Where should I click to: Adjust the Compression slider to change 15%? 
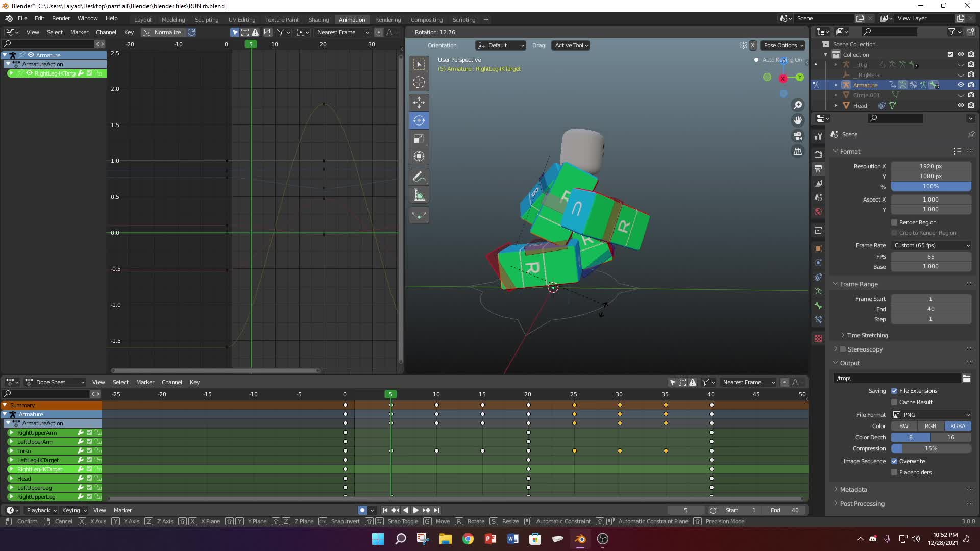tap(931, 448)
